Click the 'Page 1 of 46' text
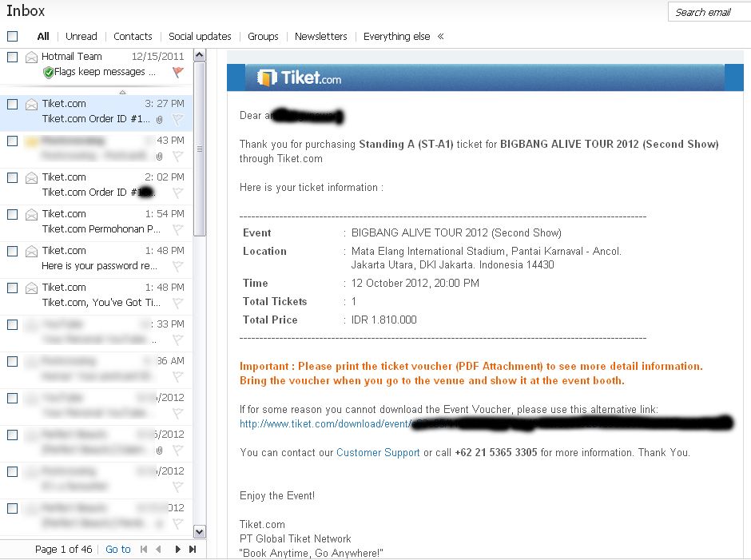The width and height of the screenshot is (751, 560). pyautogui.click(x=63, y=549)
